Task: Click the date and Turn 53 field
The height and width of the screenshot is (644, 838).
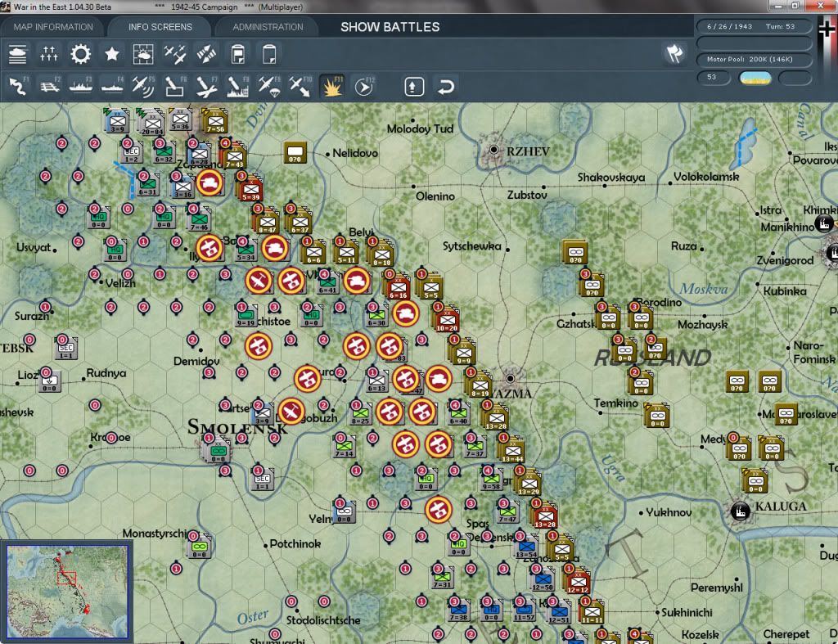Action: click(x=754, y=26)
